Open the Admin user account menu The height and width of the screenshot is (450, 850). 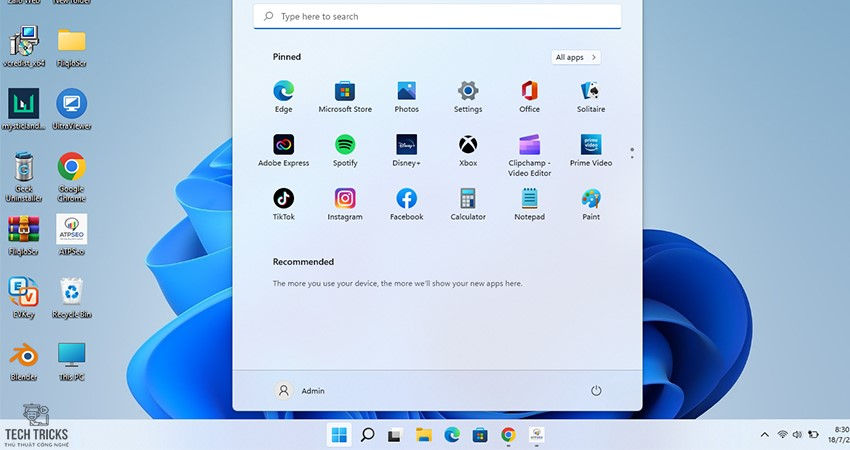click(x=299, y=390)
